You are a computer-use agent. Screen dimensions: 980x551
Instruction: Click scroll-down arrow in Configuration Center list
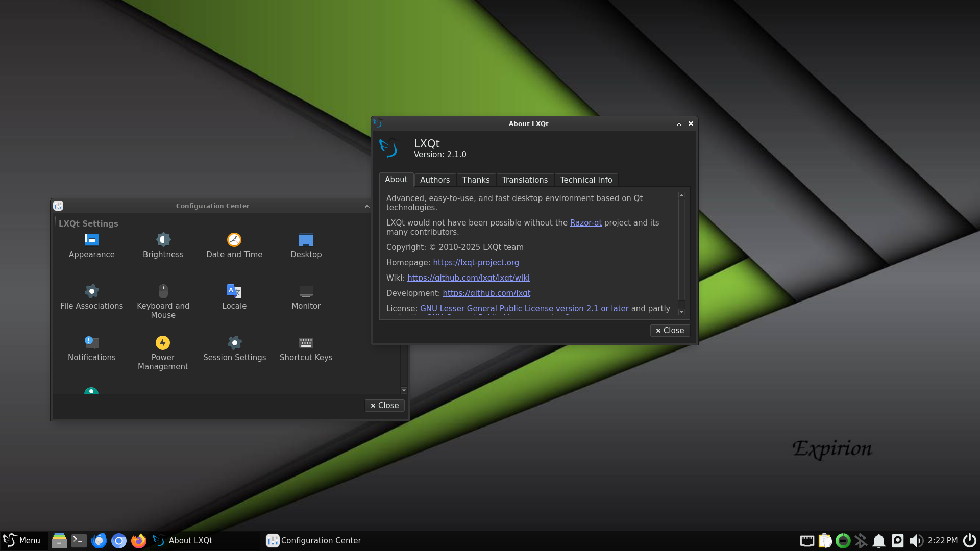click(404, 390)
